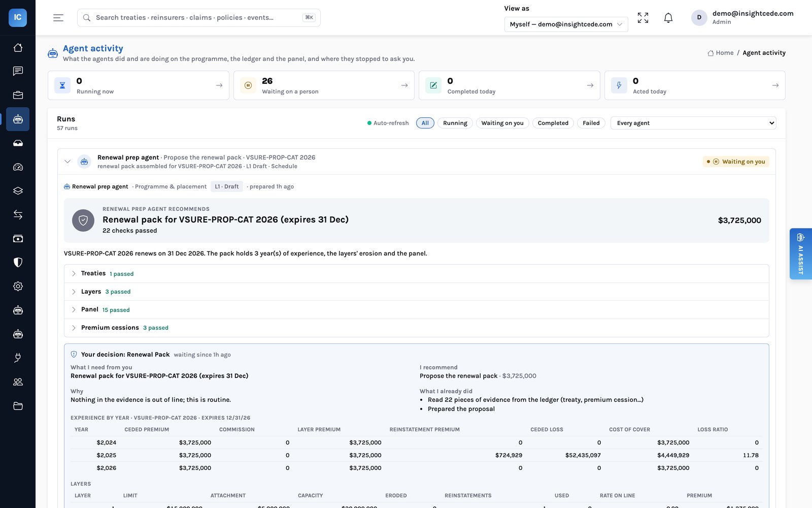Open the shield sidebar icon
This screenshot has height=508, width=812.
(18, 263)
